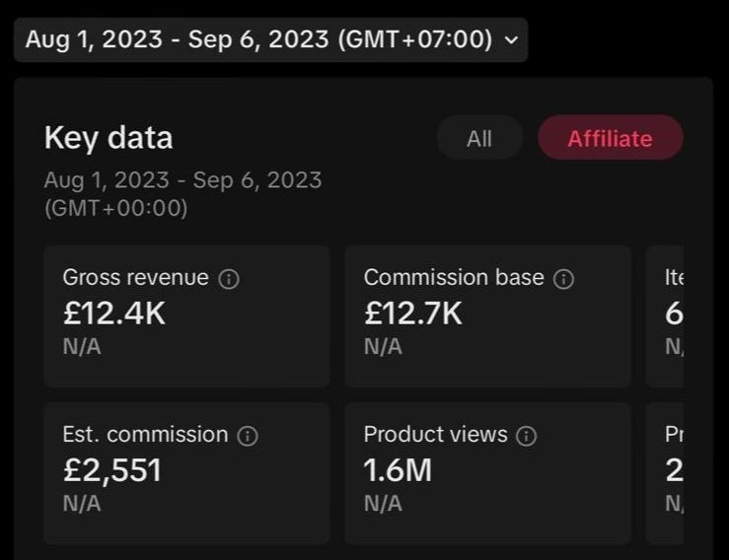Click info icon beside Commission base
The height and width of the screenshot is (560, 729).
564,279
